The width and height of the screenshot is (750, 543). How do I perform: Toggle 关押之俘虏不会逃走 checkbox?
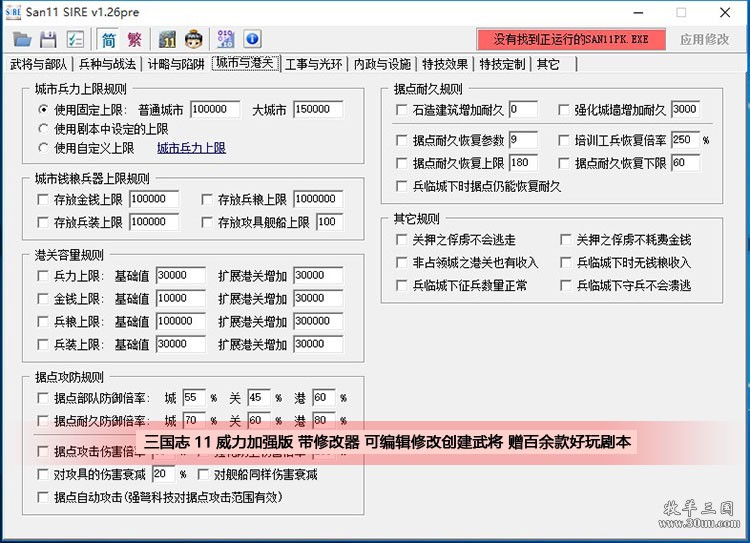coord(402,240)
